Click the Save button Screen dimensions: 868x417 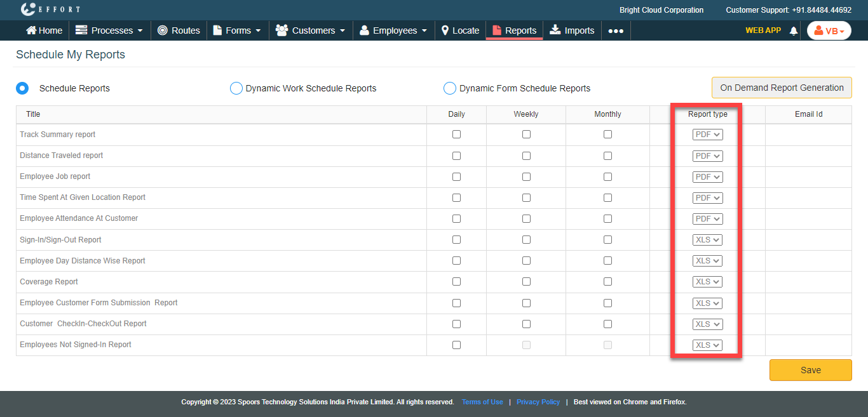[810, 370]
